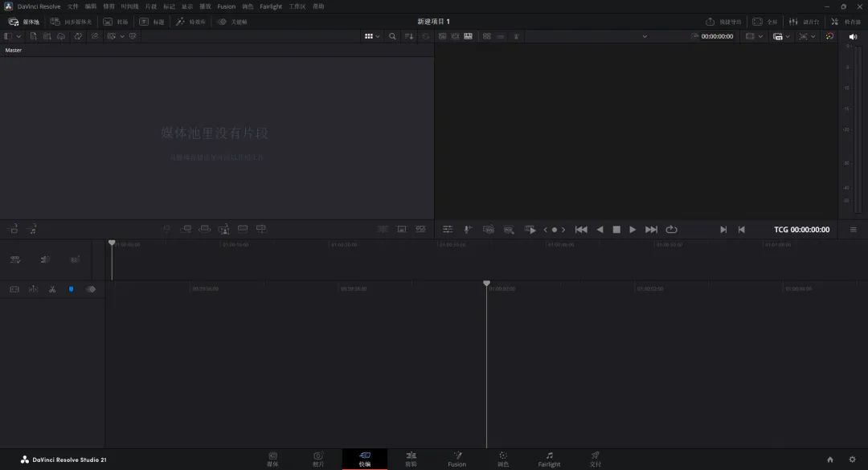The height and width of the screenshot is (470, 868).
Task: Select the razor scissors tool on timeline
Action: [x=52, y=289]
